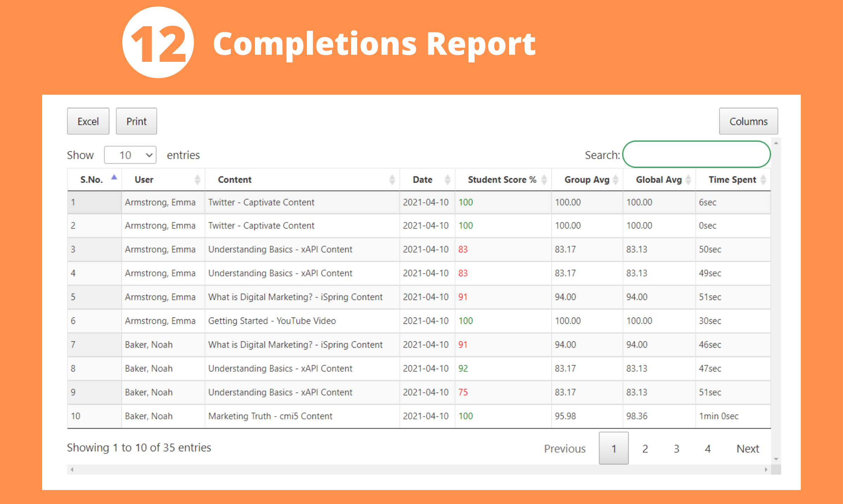
Task: Click the Time Spent sort arrows
Action: point(763,180)
